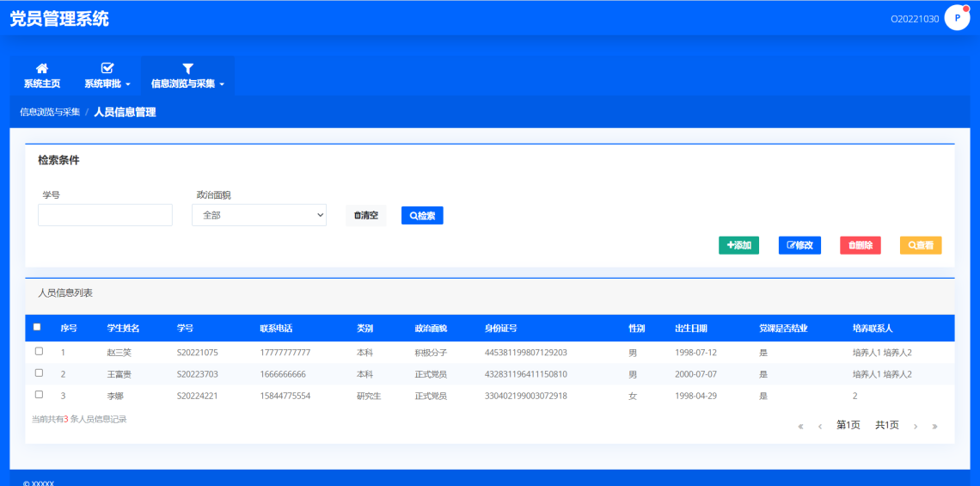The image size is (980, 486).
Task: Open the 系统审批 menu
Action: click(x=107, y=76)
